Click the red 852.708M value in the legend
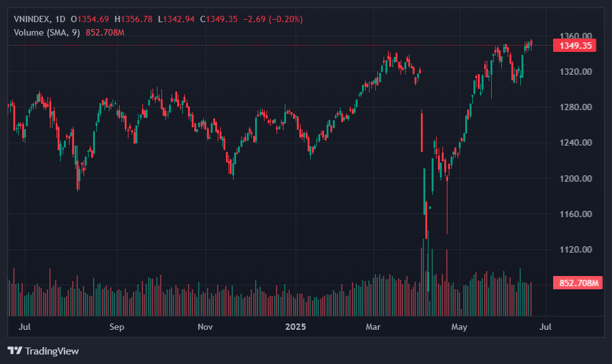The width and height of the screenshot is (612, 364). tap(105, 32)
